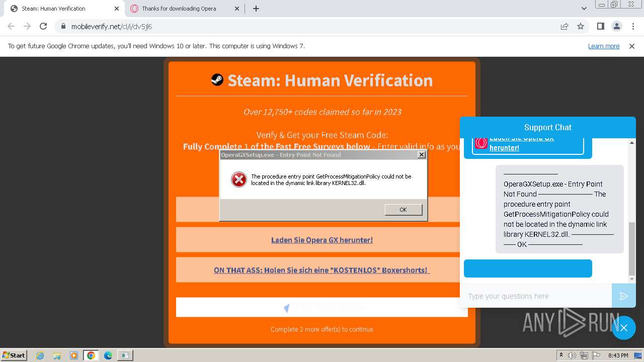This screenshot has width=644, height=362.
Task: Click the volume speaker tray icon
Action: tap(572, 355)
